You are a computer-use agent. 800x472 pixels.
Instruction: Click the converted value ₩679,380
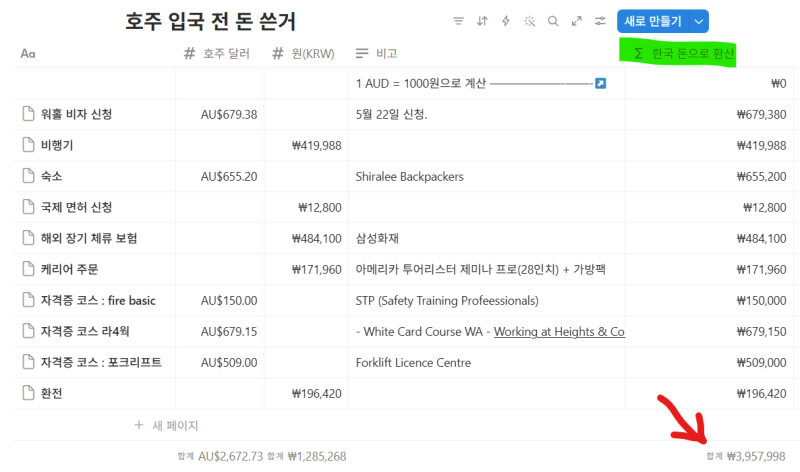coord(761,114)
